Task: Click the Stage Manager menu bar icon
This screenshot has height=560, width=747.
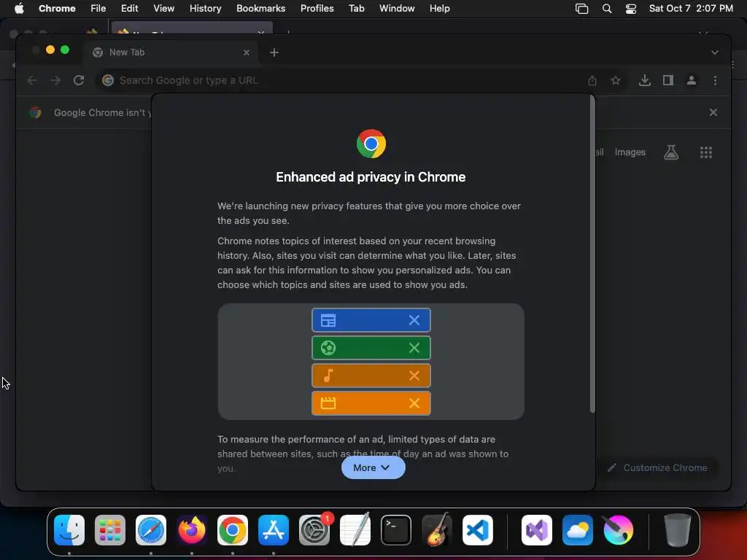Action: [x=581, y=9]
